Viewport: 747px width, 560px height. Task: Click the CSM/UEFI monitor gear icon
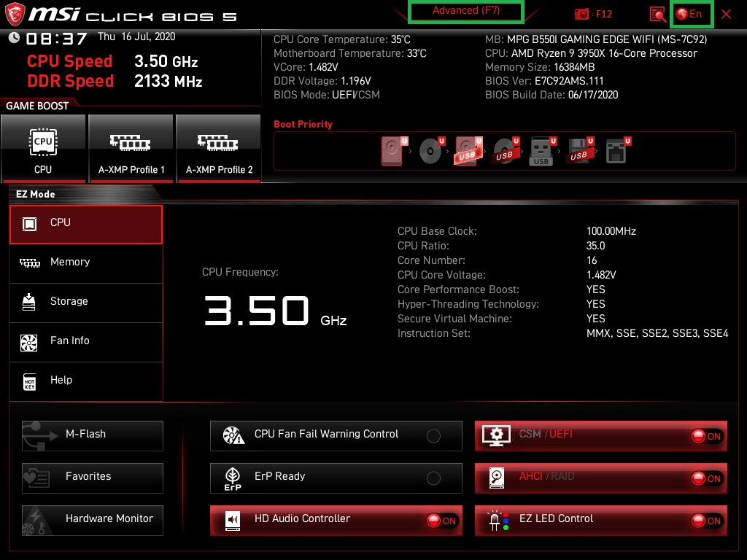coord(496,435)
